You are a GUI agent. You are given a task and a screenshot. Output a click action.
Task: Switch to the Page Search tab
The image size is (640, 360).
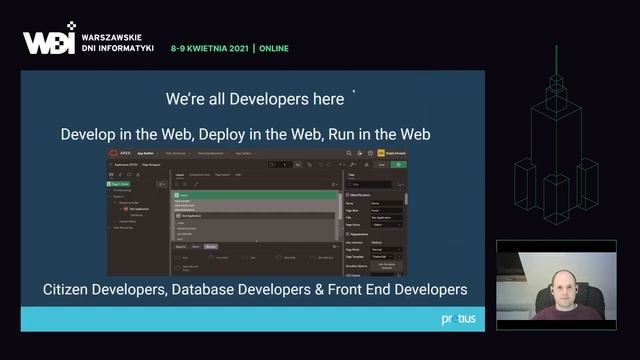(x=222, y=175)
